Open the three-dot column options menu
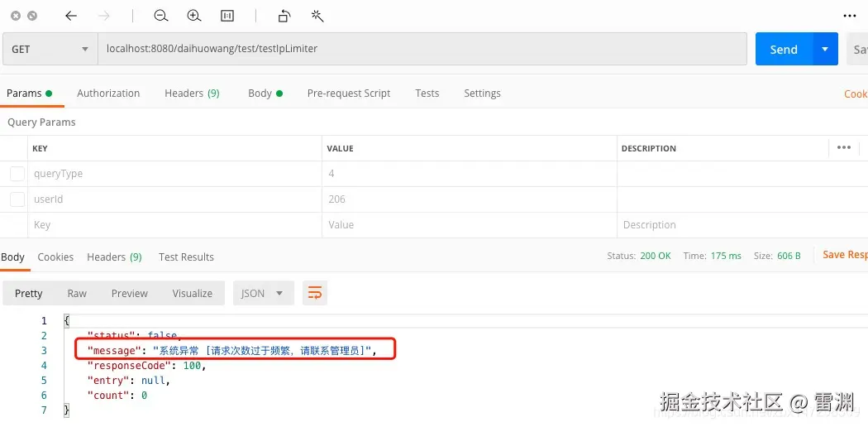This screenshot has width=868, height=427. pos(844,148)
